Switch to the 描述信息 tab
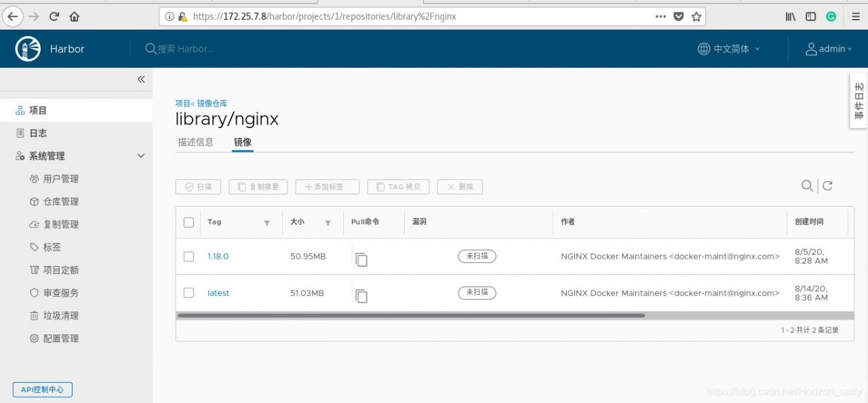The height and width of the screenshot is (403, 868). [195, 142]
